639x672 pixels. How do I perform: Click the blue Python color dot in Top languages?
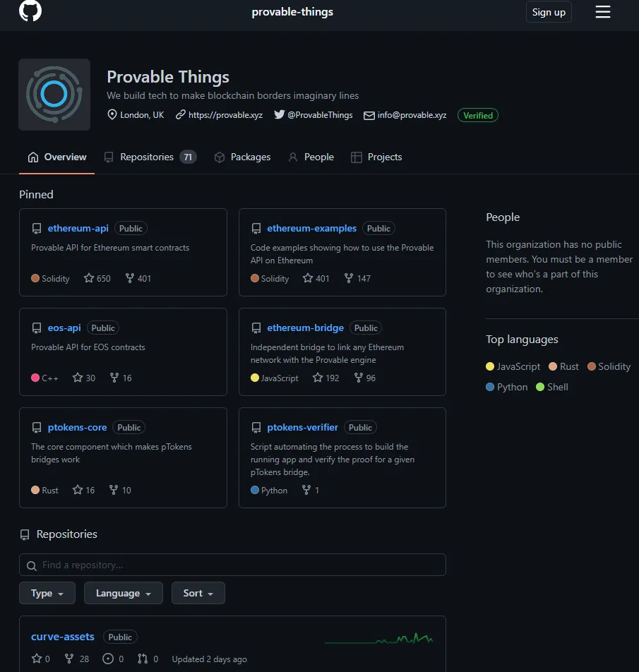pos(490,387)
